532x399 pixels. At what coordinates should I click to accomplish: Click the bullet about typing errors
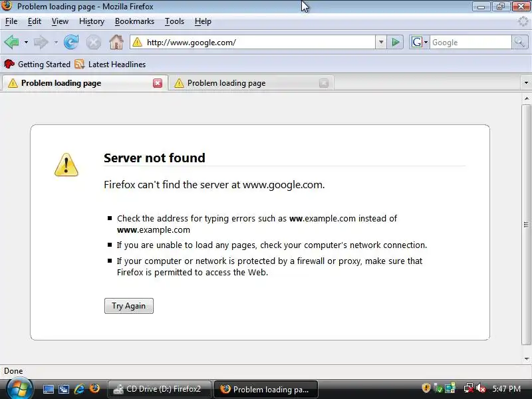point(257,224)
